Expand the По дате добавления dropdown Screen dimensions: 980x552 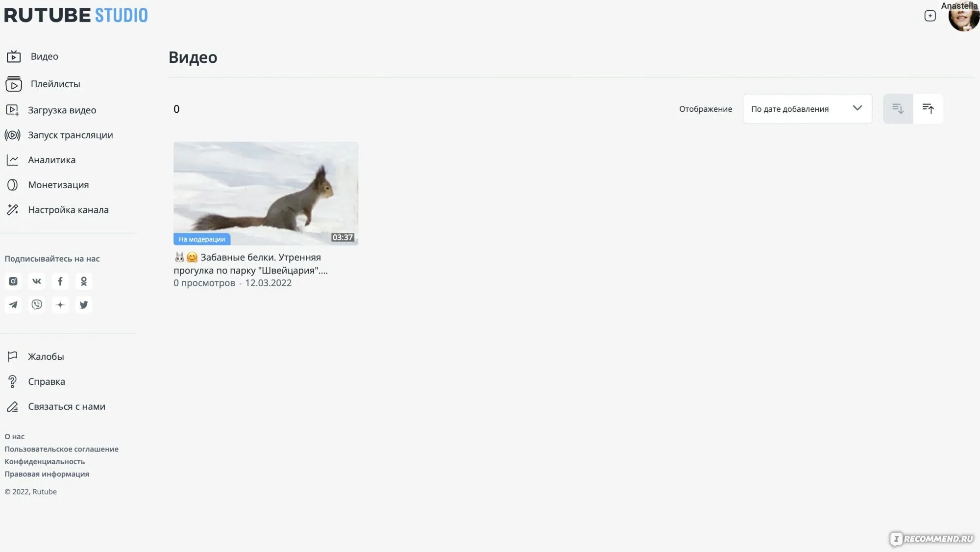(806, 108)
